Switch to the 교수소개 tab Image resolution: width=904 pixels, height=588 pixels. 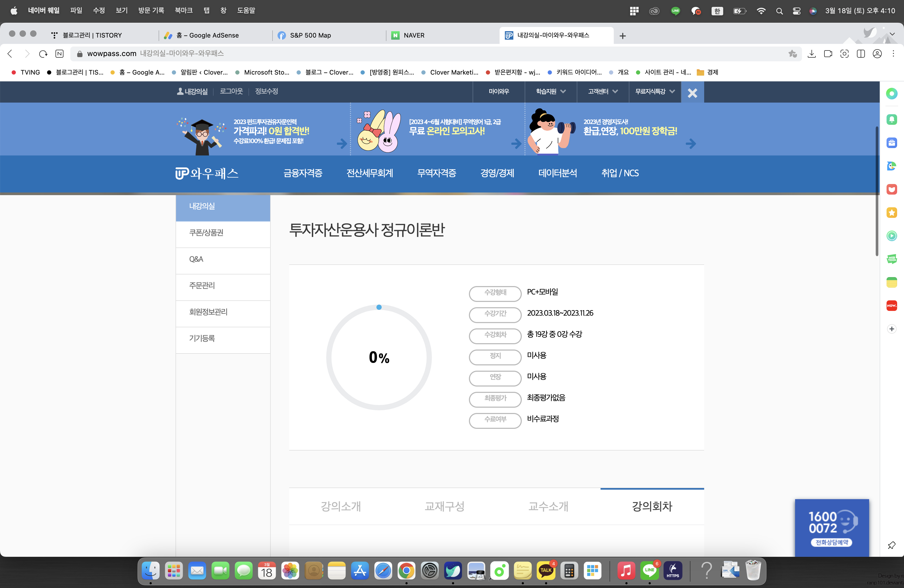548,506
